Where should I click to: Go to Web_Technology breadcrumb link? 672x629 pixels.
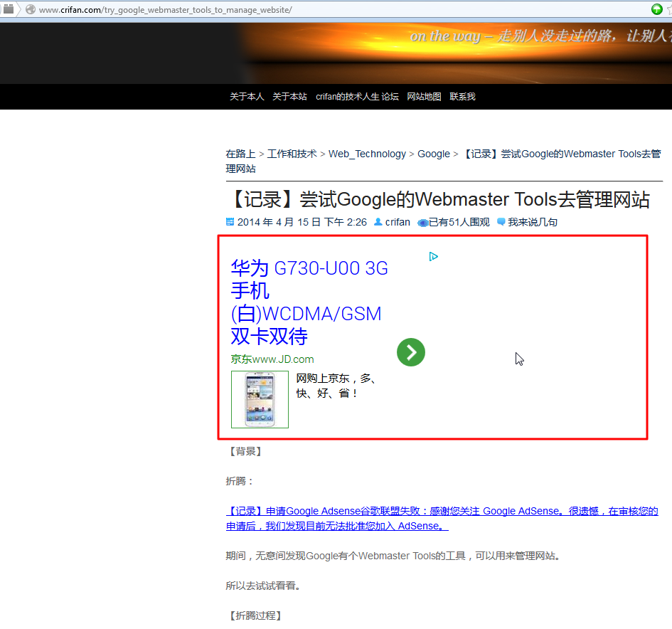tap(367, 154)
